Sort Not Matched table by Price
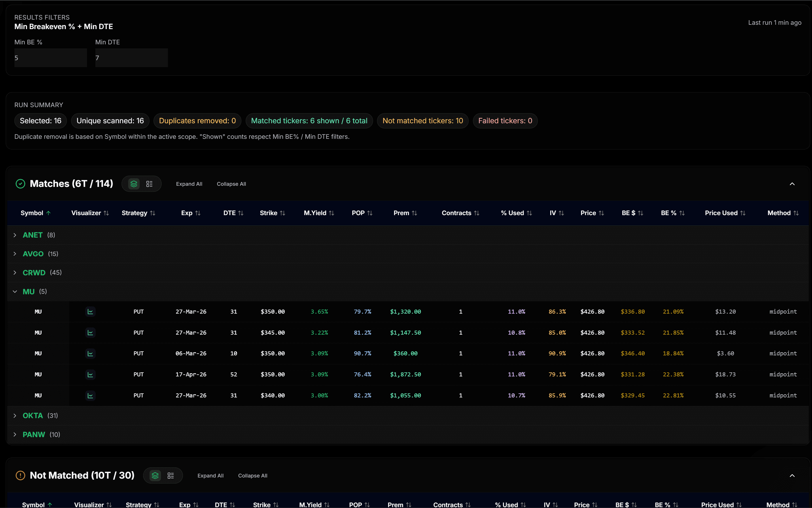Screen dimensions: 812x508 (586, 505)
